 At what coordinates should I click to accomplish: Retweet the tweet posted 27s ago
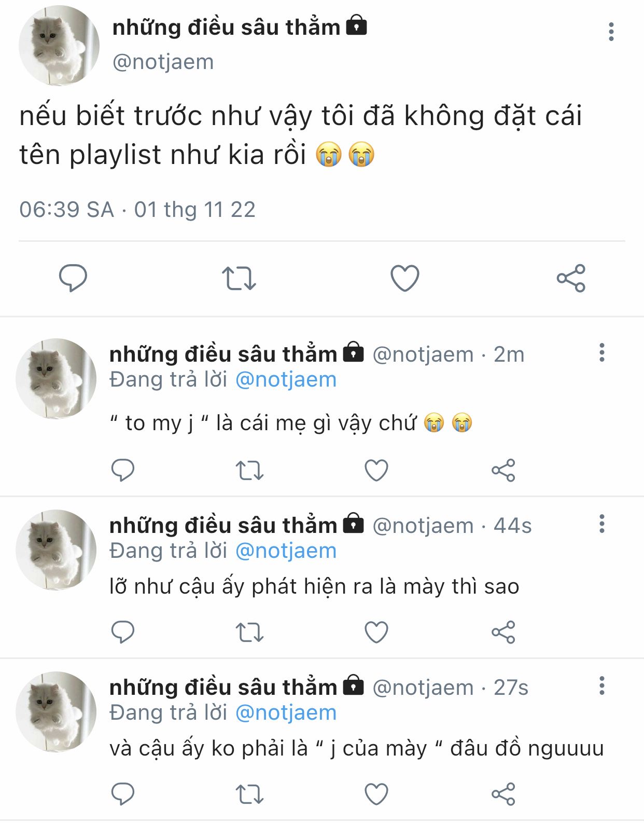(249, 794)
